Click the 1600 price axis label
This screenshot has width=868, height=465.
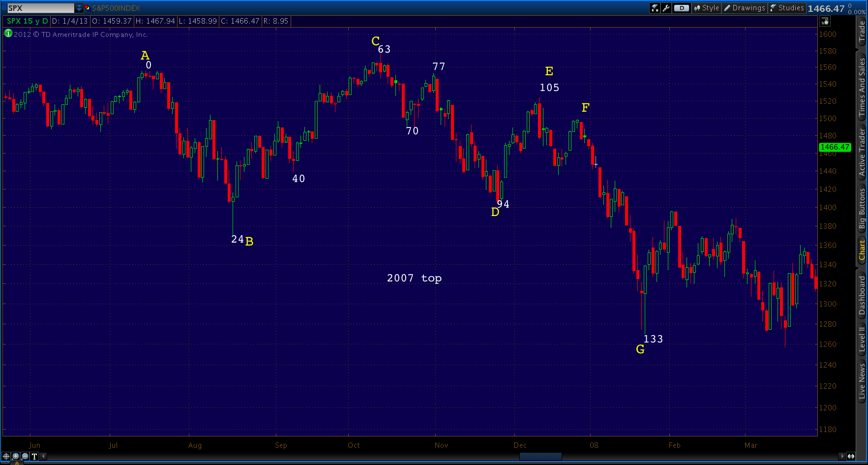pyautogui.click(x=827, y=34)
